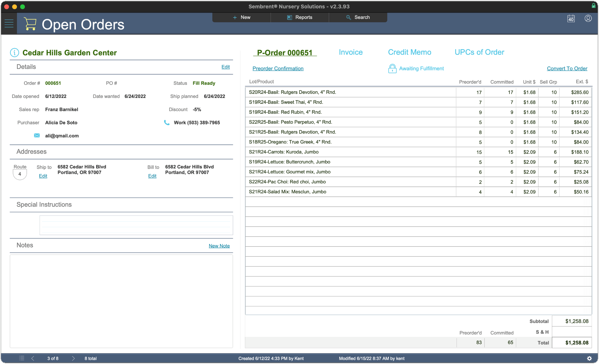Open the Preorder Confirmation link

pyautogui.click(x=278, y=68)
